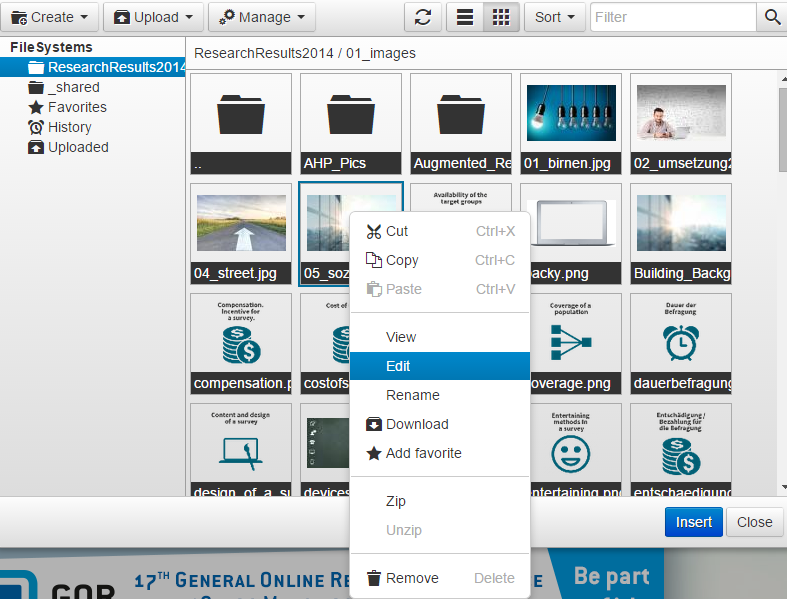Select the _shared folder in sidebar
Viewport: 787px width, 599px height.
click(74, 87)
